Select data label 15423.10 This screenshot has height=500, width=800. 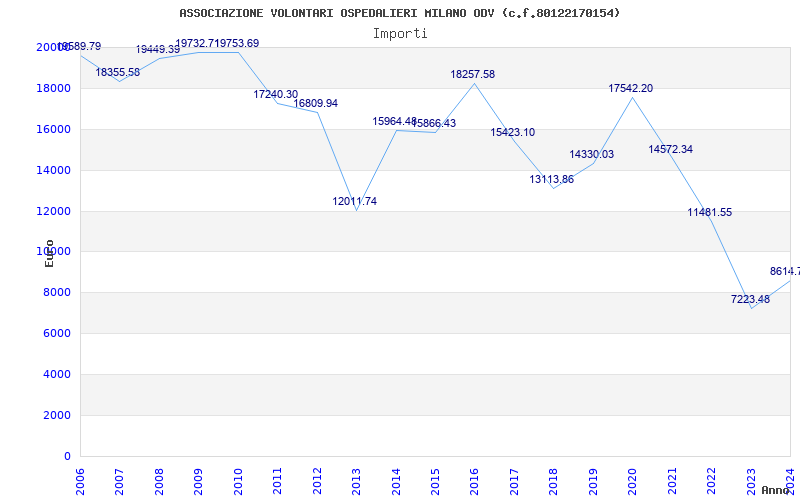coord(513,133)
